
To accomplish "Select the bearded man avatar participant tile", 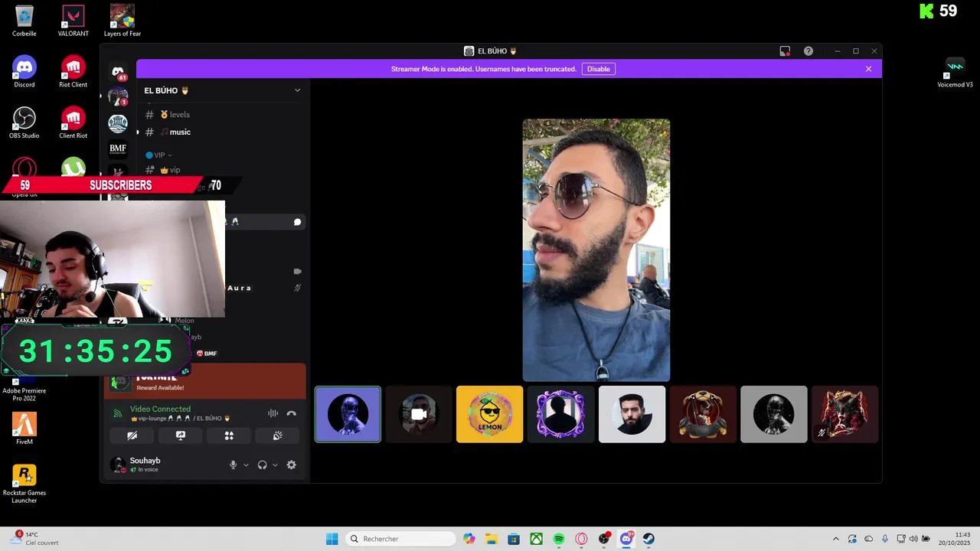I will 632,414.
